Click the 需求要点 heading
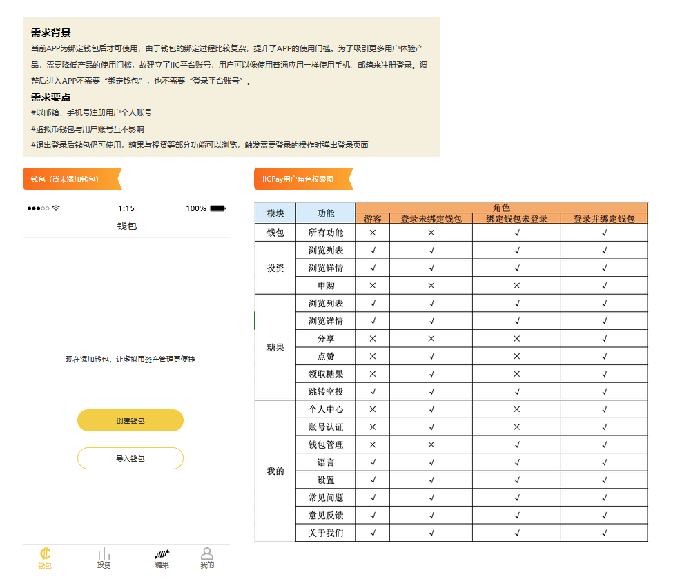 [51, 97]
